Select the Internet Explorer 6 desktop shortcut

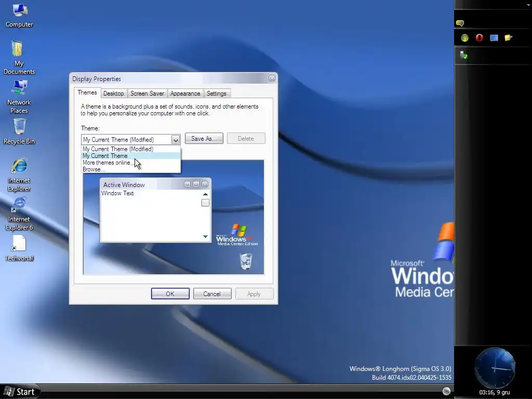19,214
